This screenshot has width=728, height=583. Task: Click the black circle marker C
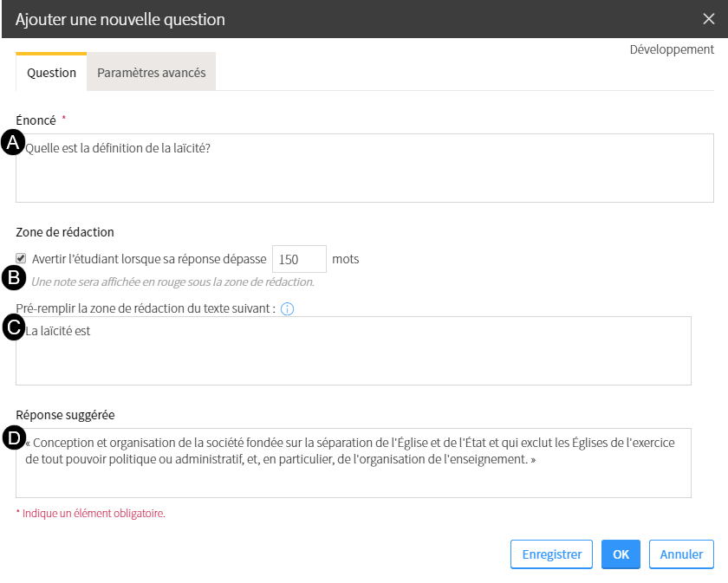pyautogui.click(x=14, y=327)
